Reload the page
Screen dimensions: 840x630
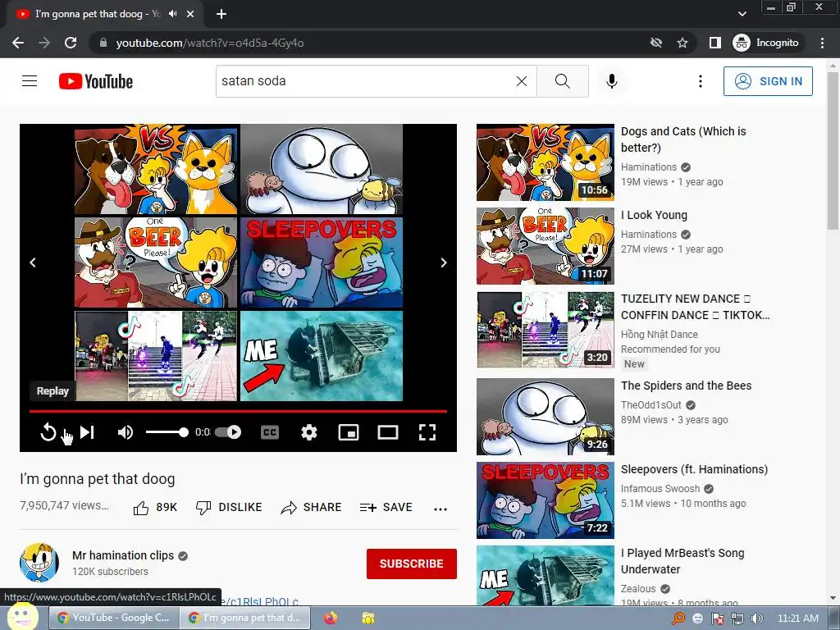tap(71, 43)
